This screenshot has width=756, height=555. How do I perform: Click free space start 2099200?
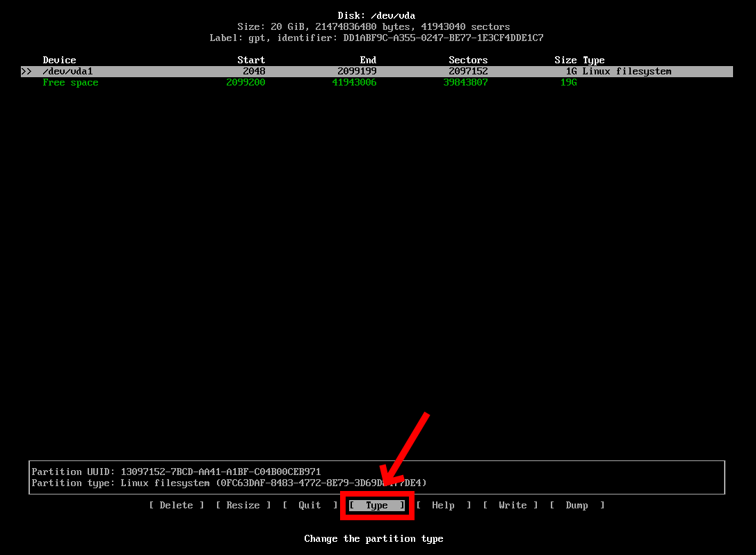[246, 83]
